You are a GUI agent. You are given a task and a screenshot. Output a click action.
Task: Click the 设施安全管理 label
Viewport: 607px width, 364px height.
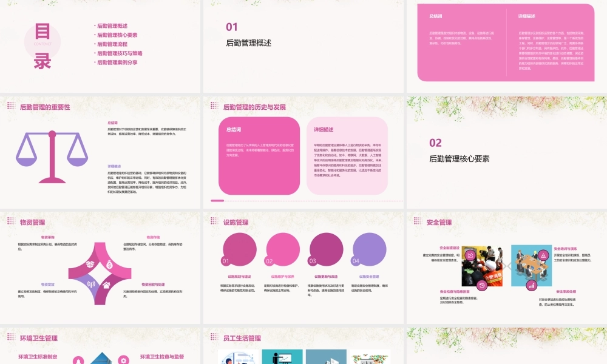[x=369, y=277]
